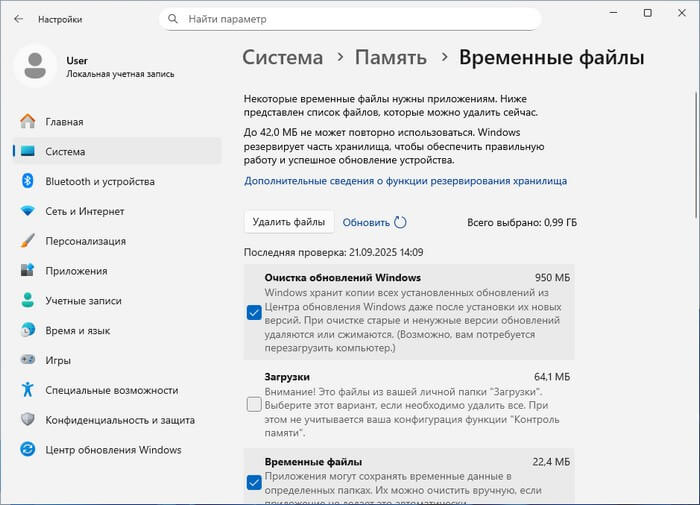Maximize the Settings window
This screenshot has width=700, height=505.
point(648,13)
